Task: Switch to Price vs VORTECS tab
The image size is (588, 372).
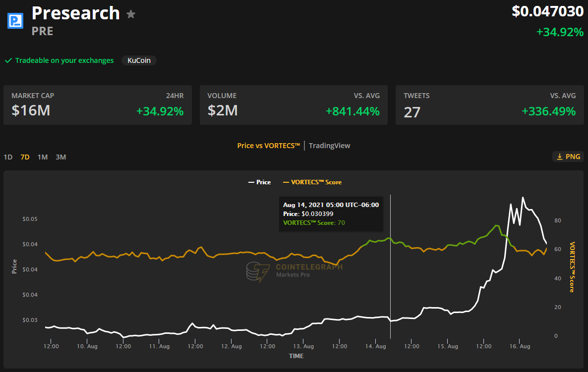Action: click(269, 146)
